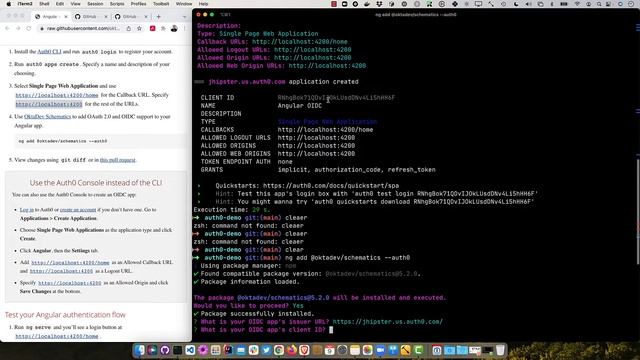Open Slack from the Dock
The width and height of the screenshot is (640, 360).
coord(253,350)
